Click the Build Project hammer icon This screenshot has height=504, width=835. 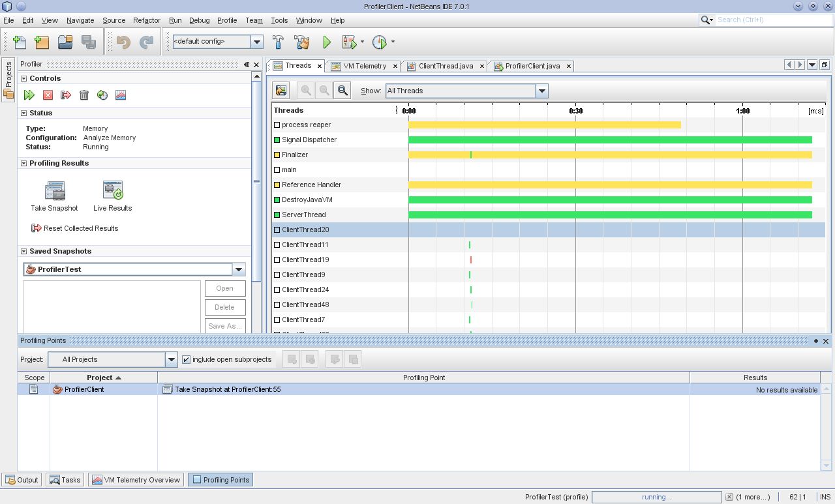coord(278,42)
